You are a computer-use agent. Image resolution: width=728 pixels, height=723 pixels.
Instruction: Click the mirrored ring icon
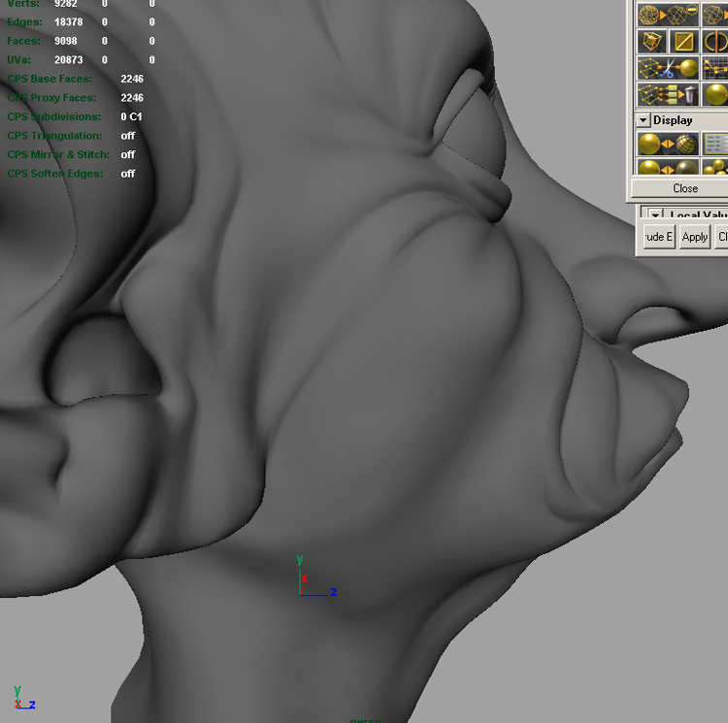pyautogui.click(x=715, y=42)
